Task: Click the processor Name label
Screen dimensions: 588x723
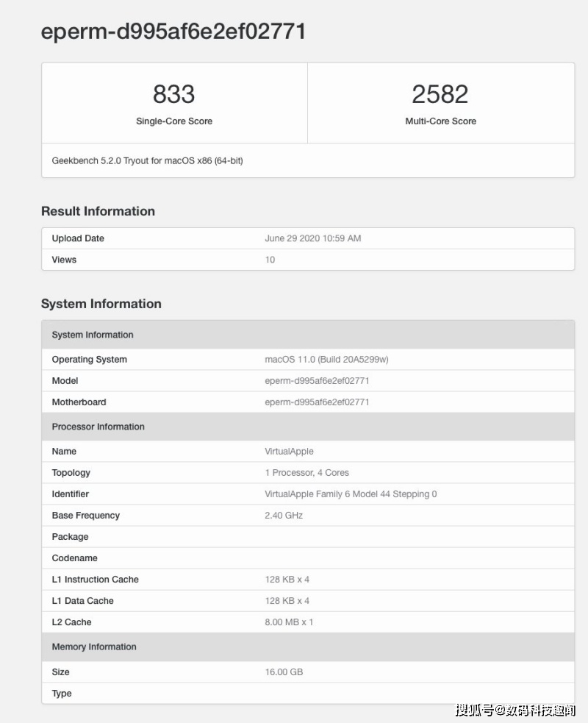Action: (x=64, y=452)
